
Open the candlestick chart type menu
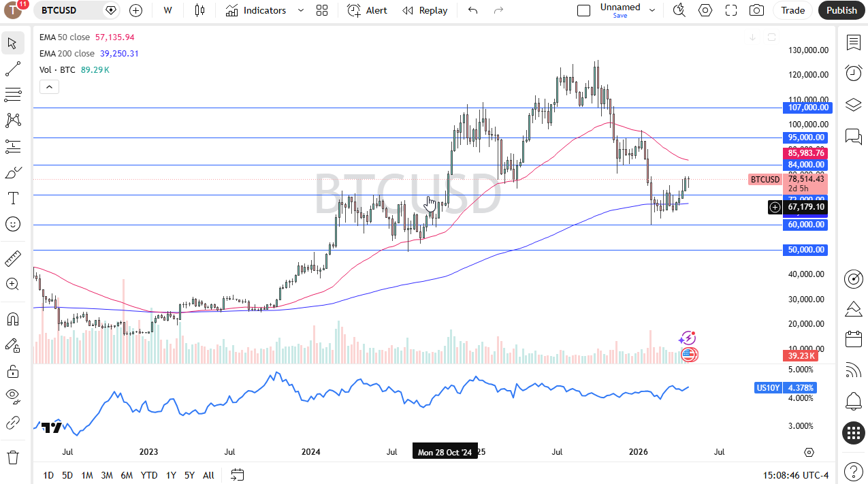coord(199,10)
